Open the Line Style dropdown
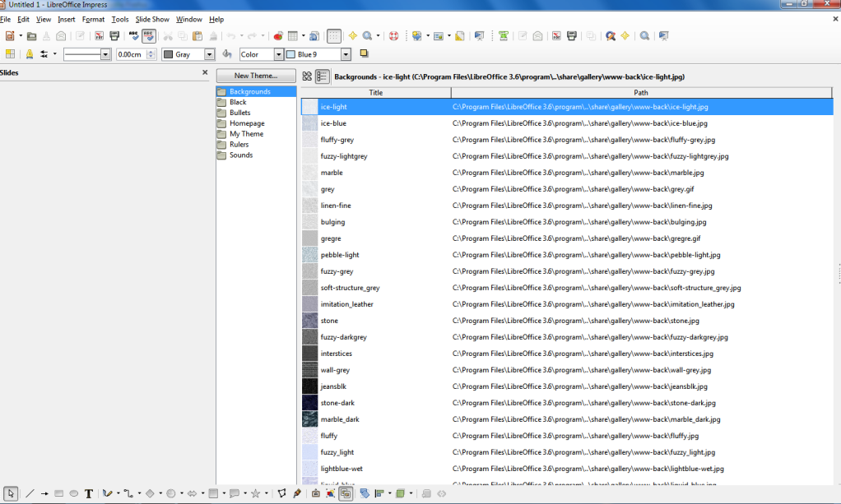Image resolution: width=841 pixels, height=504 pixels. (105, 54)
